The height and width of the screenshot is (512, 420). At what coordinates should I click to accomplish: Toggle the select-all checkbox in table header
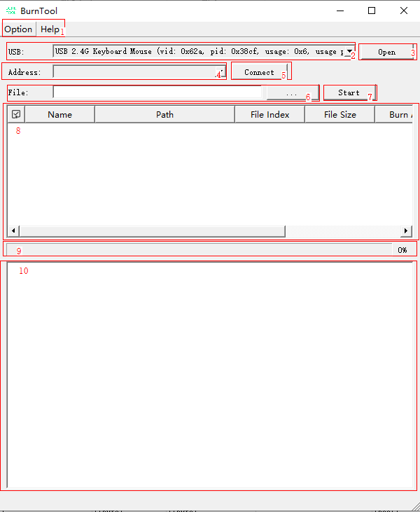(16, 115)
